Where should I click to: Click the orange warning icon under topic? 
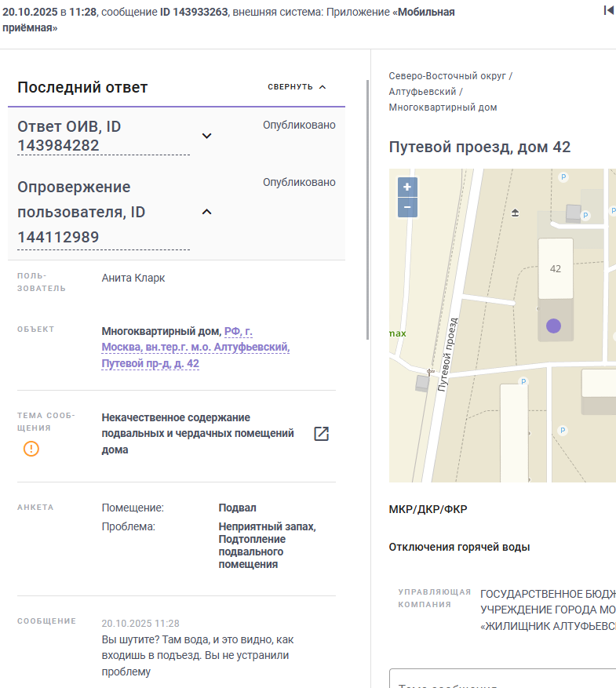tap(31, 449)
